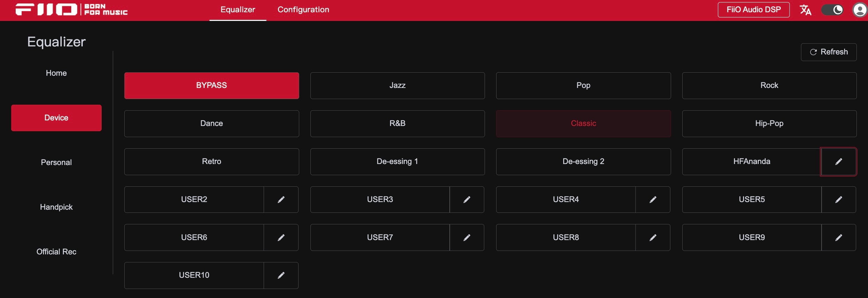The width and height of the screenshot is (868, 298).
Task: Click the FiiO Born for Music logo
Action: pos(72,10)
